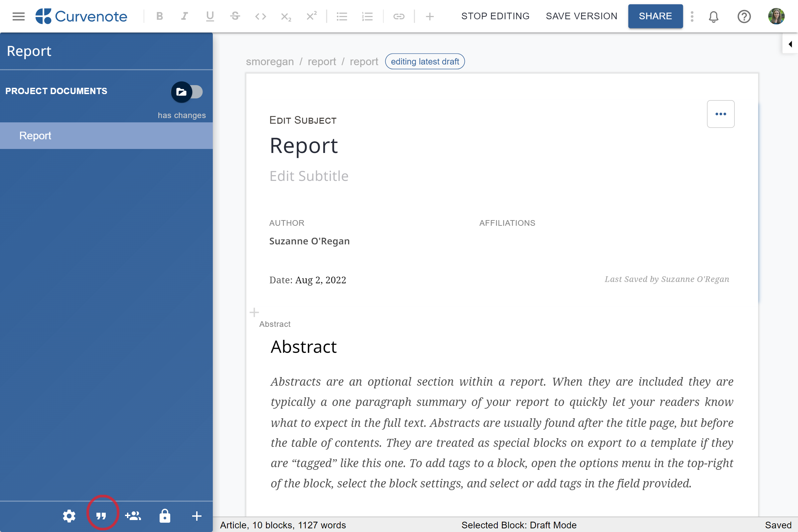Screen dimensions: 798x532
Task: Insert a link
Action: pyautogui.click(x=399, y=16)
